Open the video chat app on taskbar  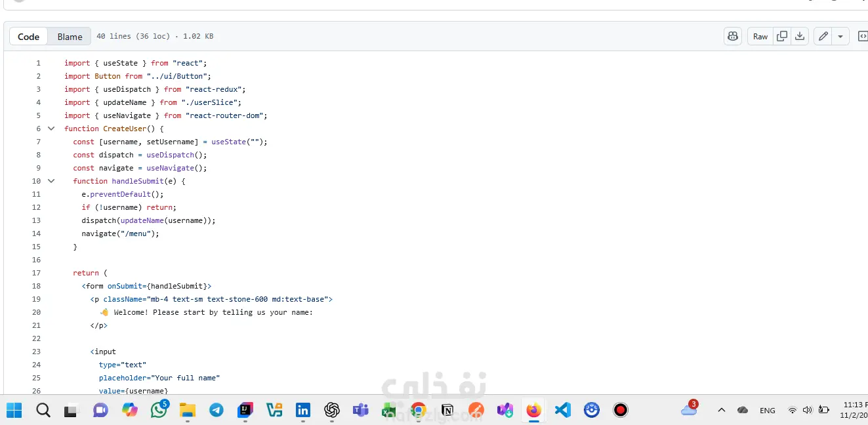pos(100,411)
